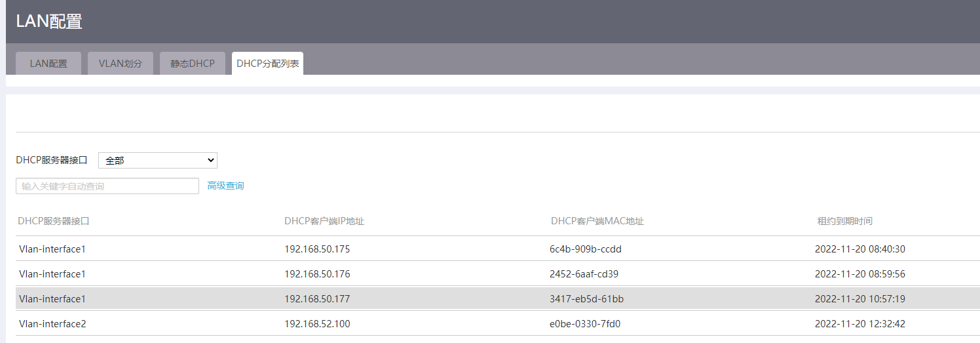Select the IP address 192.168.50.175 cell
This screenshot has width=980, height=343.
click(x=317, y=249)
